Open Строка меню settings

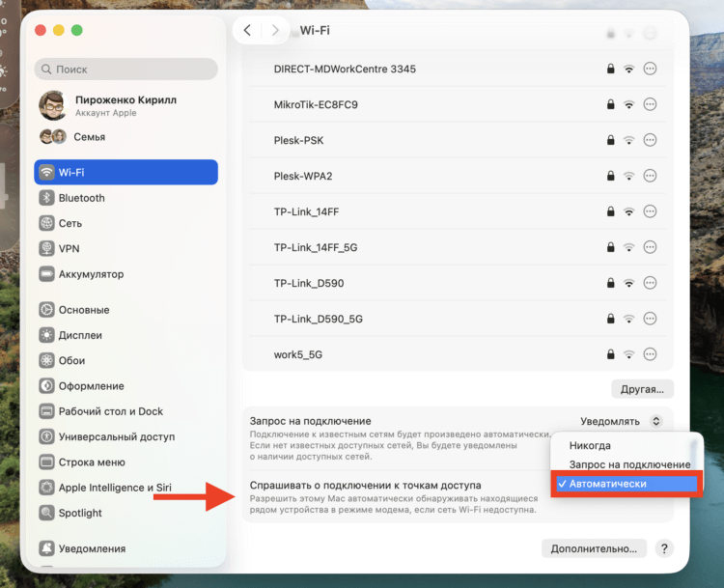125,462
